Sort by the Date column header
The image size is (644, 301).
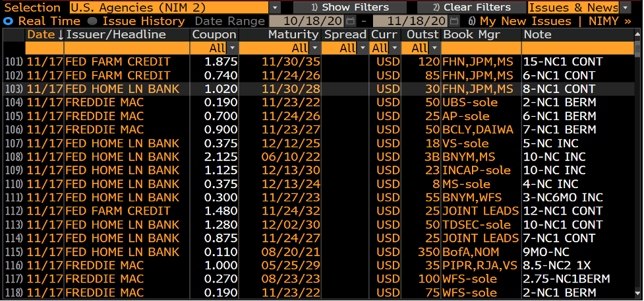pos(45,35)
